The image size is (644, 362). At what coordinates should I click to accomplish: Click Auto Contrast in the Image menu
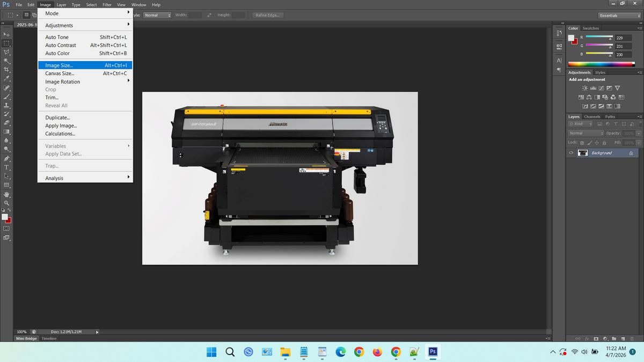pyautogui.click(x=61, y=45)
